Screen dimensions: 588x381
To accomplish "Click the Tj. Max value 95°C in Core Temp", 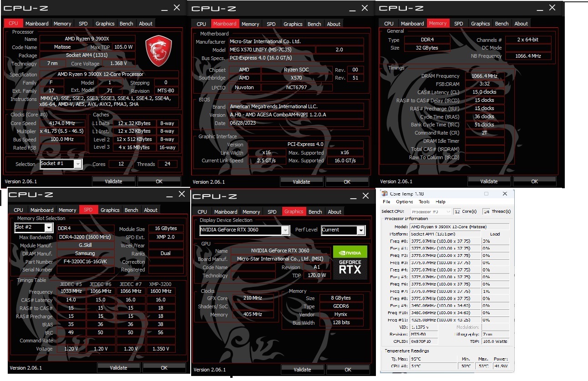I will [x=433, y=359].
